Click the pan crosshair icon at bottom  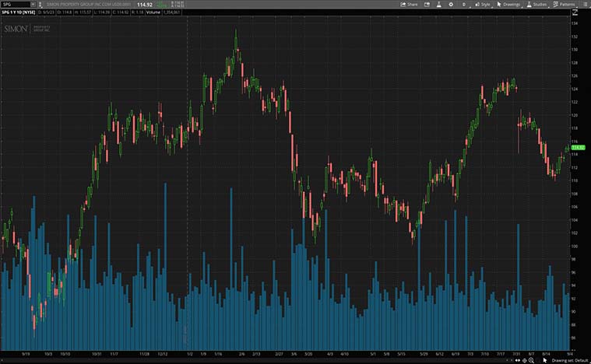(x=524, y=361)
